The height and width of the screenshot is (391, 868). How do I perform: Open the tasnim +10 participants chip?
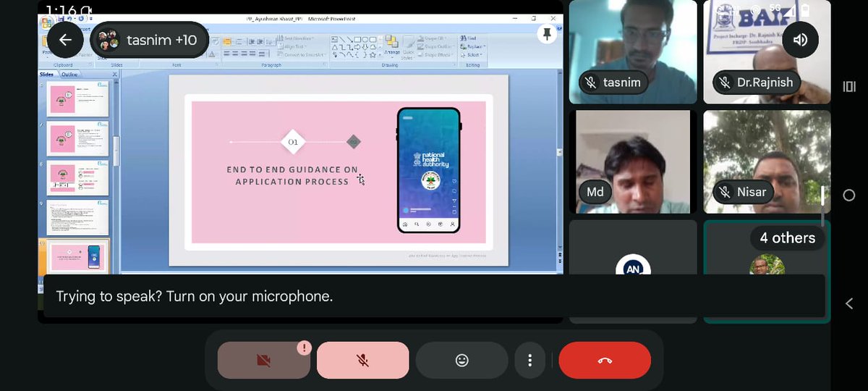tap(150, 40)
